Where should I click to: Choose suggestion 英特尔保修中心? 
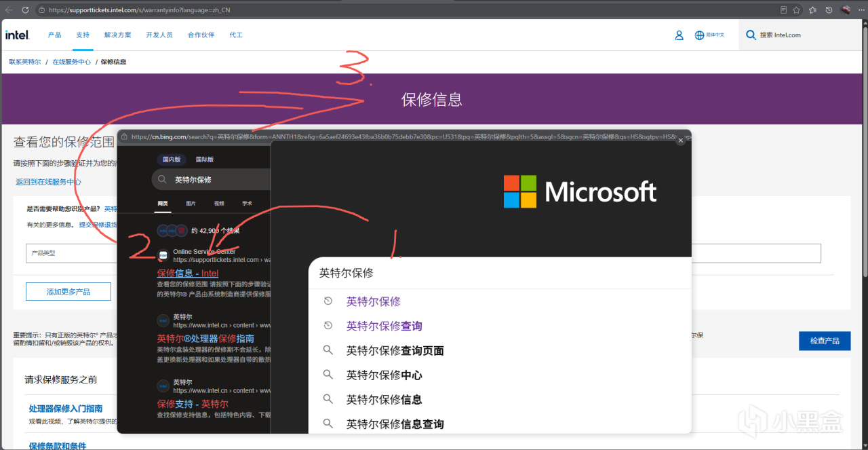pyautogui.click(x=384, y=375)
